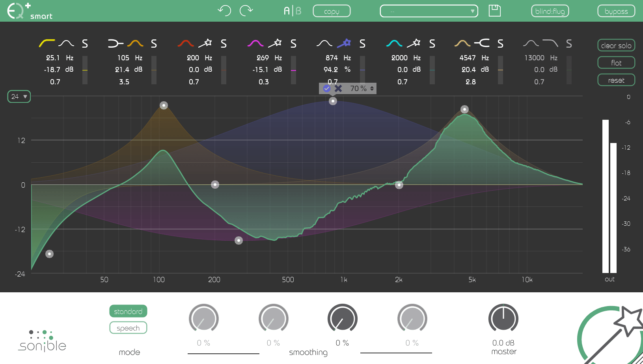Select standard mode

128,311
